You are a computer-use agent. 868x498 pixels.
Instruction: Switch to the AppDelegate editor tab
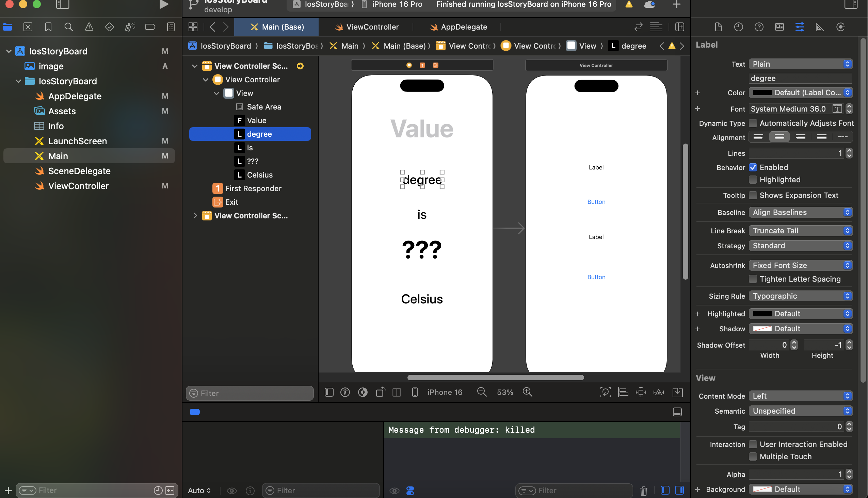tap(458, 27)
